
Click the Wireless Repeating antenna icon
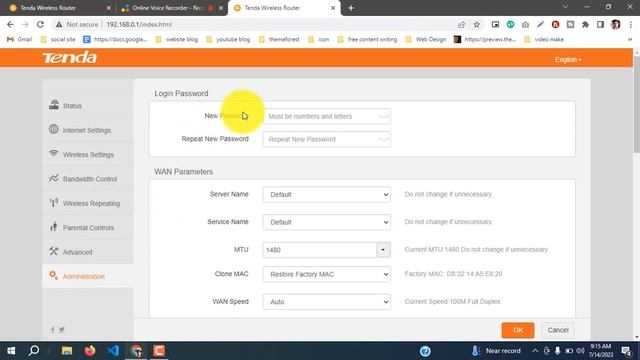tap(54, 202)
